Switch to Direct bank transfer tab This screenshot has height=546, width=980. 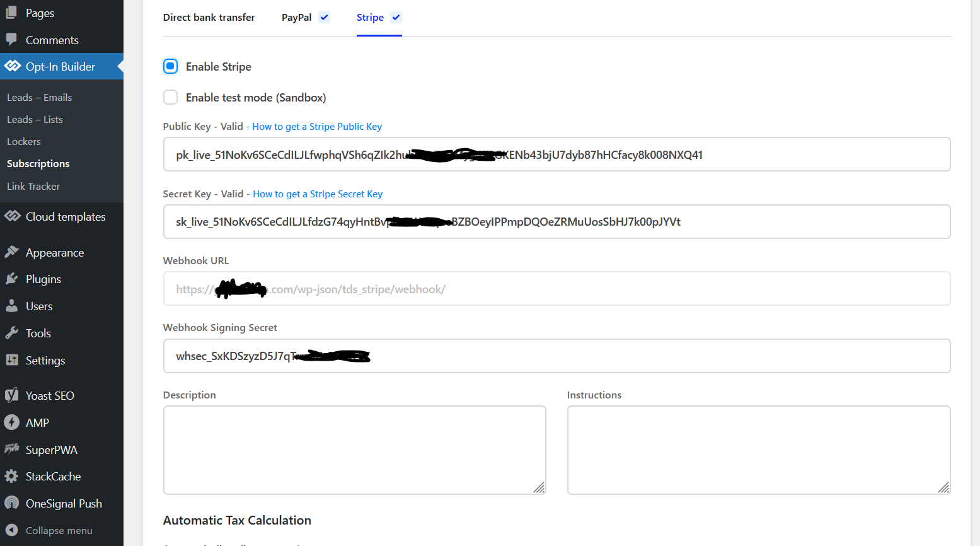tap(209, 18)
